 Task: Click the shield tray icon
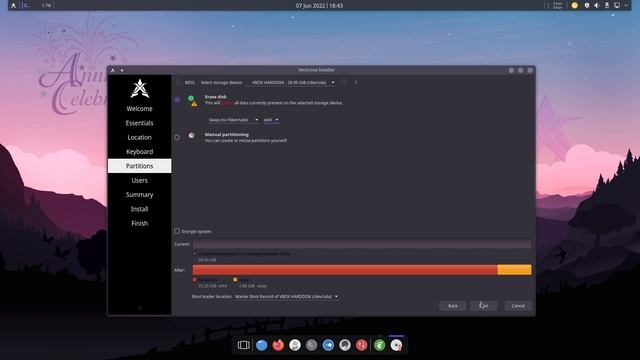[x=587, y=5]
